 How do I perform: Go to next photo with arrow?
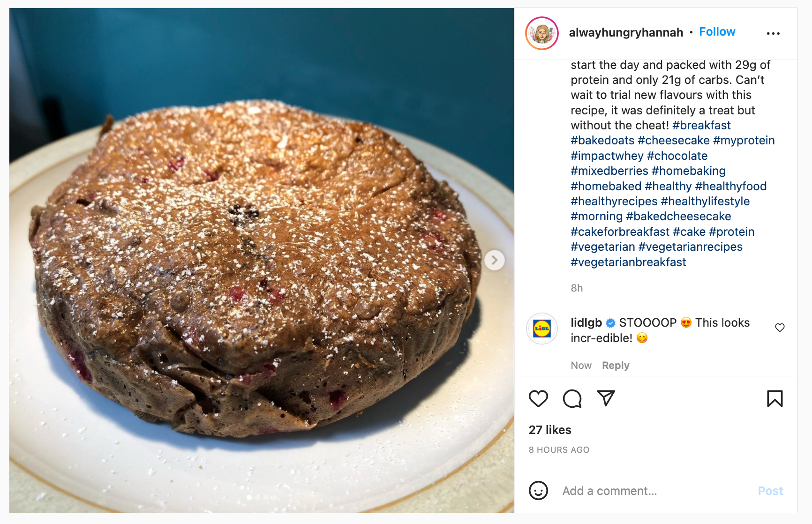click(x=495, y=260)
